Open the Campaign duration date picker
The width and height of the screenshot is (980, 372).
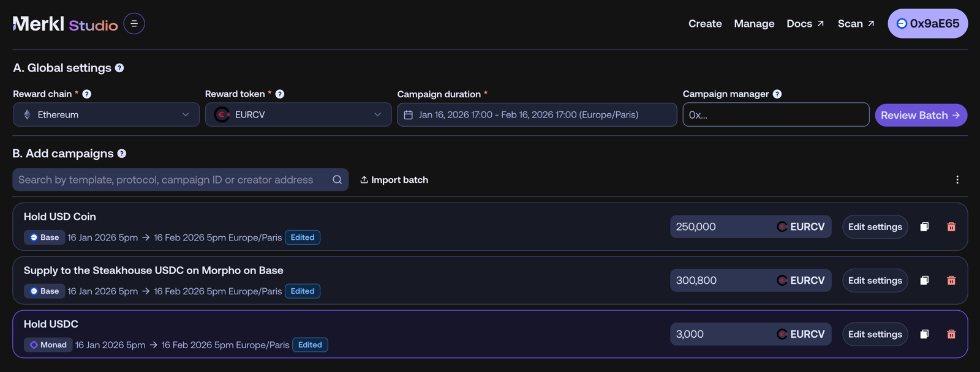[537, 115]
